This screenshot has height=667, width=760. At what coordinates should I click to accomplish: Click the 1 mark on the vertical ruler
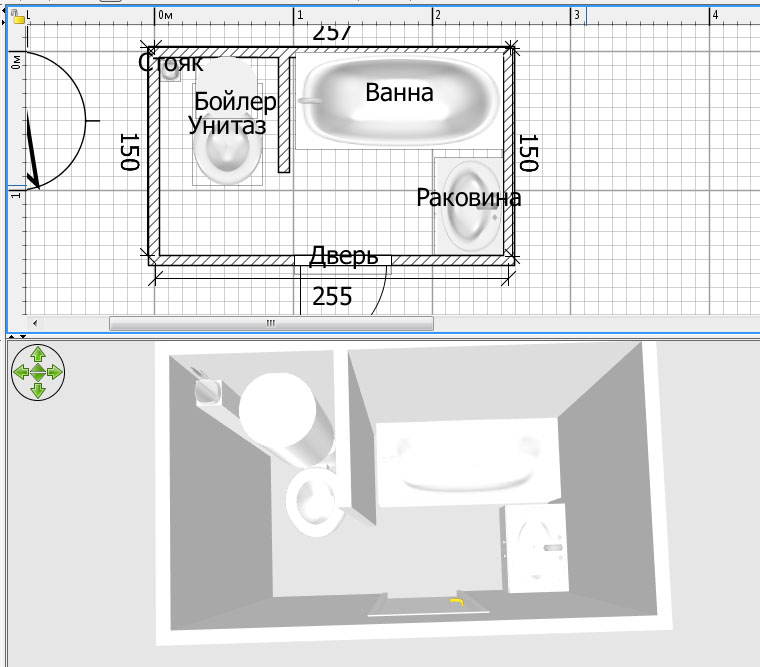coord(16,194)
